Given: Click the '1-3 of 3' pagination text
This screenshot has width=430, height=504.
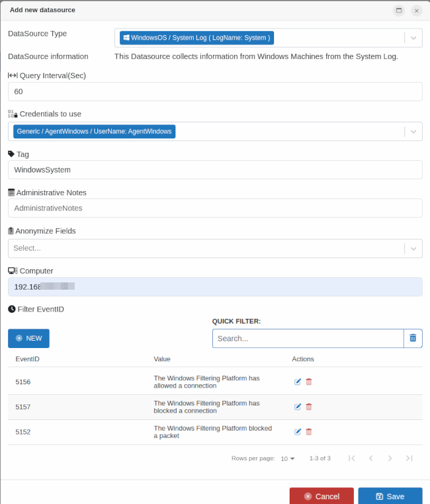Looking at the screenshot, I should click(320, 458).
